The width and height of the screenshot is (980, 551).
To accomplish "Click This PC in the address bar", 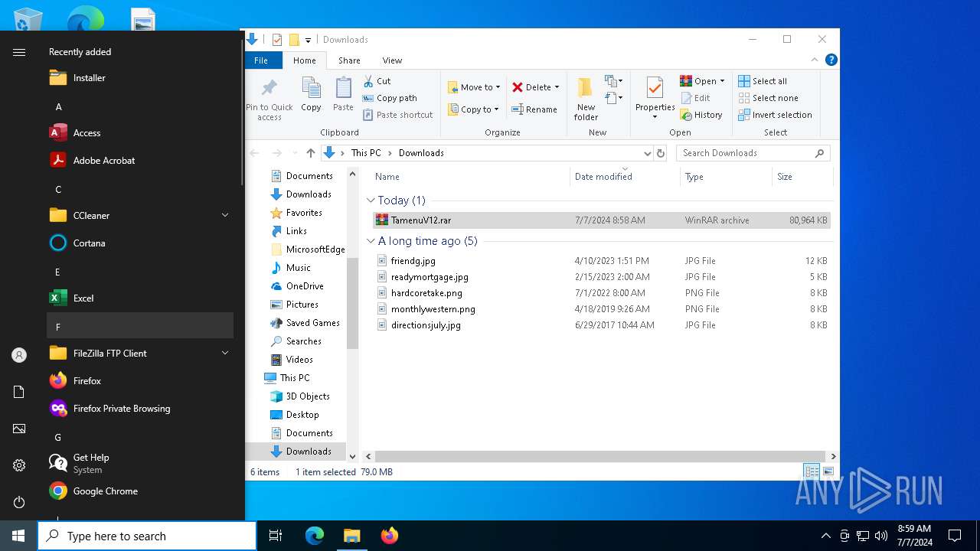I will (x=366, y=153).
